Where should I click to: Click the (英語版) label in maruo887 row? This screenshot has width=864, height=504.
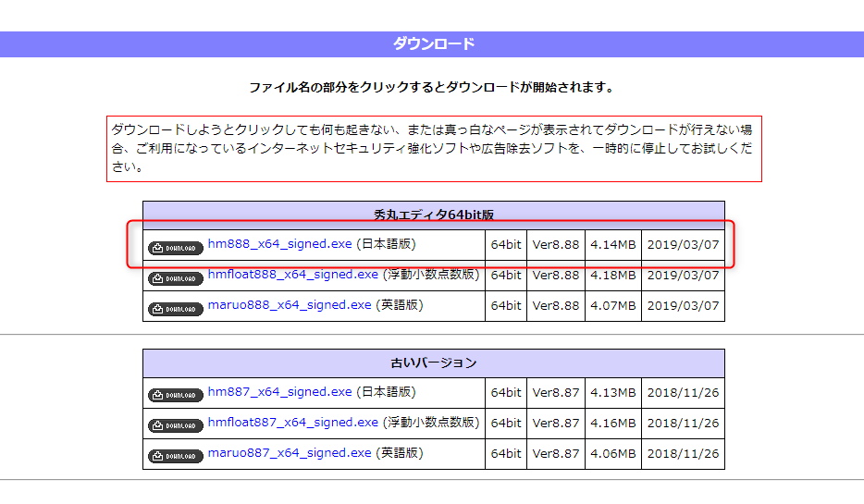tap(400, 453)
